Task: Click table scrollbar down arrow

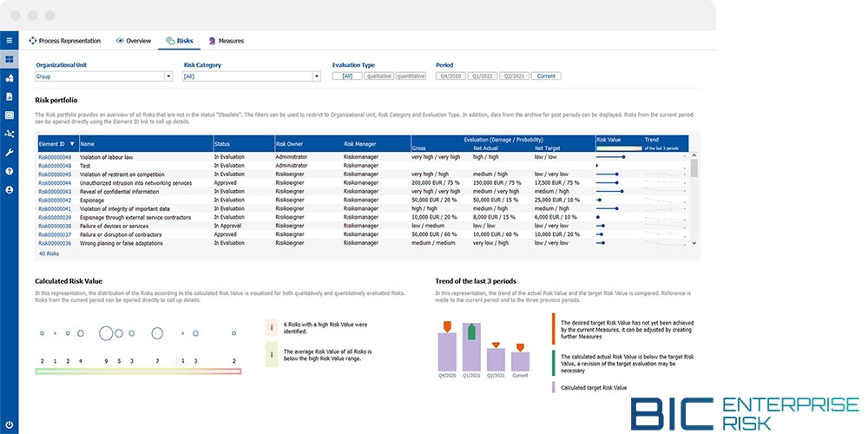Action: [694, 243]
